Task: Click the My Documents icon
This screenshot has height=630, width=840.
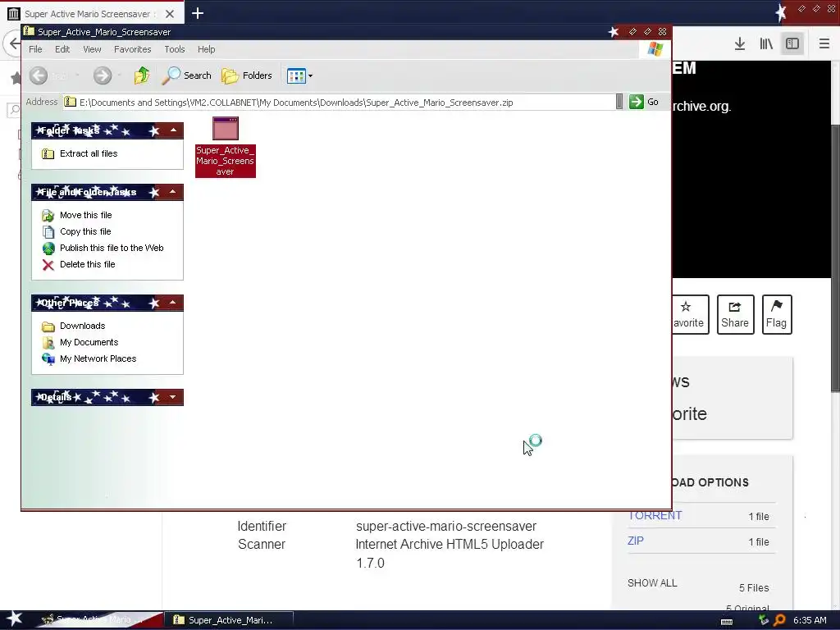Action: click(x=48, y=343)
